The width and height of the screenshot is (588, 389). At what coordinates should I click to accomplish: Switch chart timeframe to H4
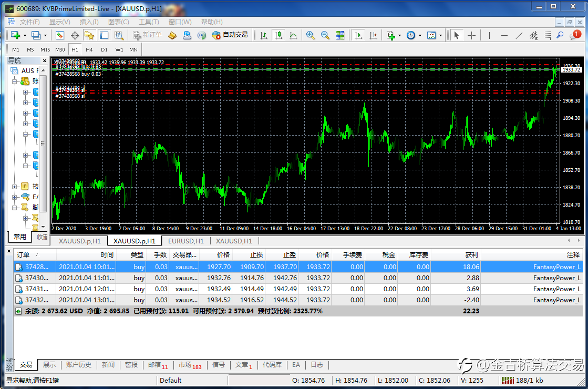pos(89,50)
